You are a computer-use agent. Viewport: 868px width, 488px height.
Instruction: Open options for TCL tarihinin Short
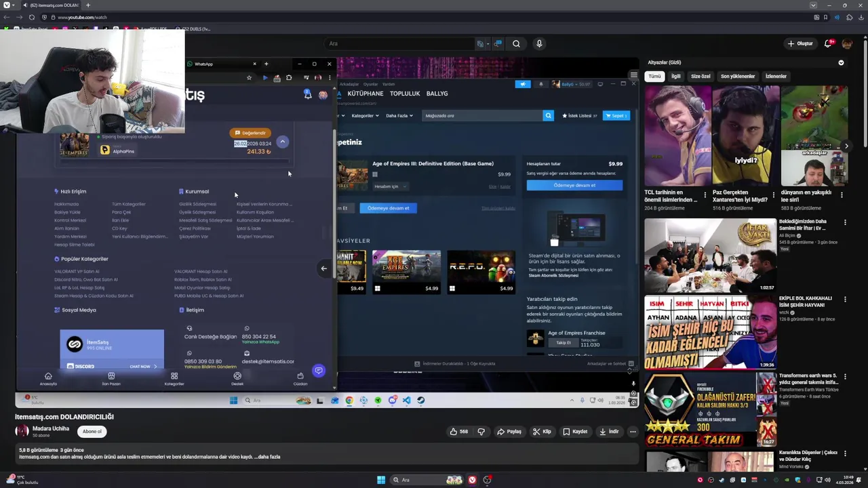tap(705, 195)
